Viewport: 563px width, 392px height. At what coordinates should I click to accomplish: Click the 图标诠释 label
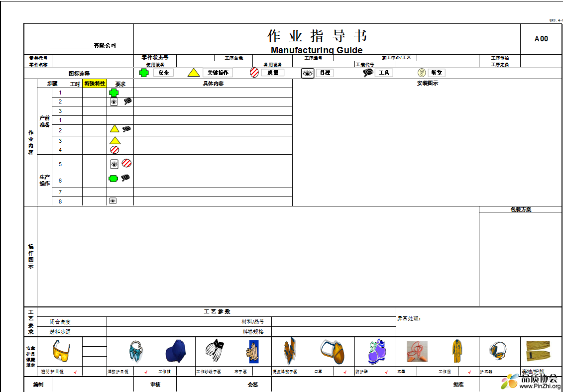pyautogui.click(x=79, y=74)
